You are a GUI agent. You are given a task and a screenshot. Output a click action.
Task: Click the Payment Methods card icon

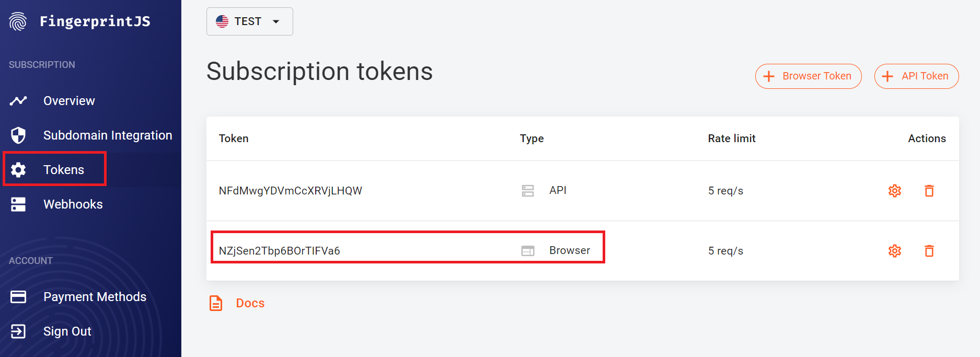click(x=18, y=297)
